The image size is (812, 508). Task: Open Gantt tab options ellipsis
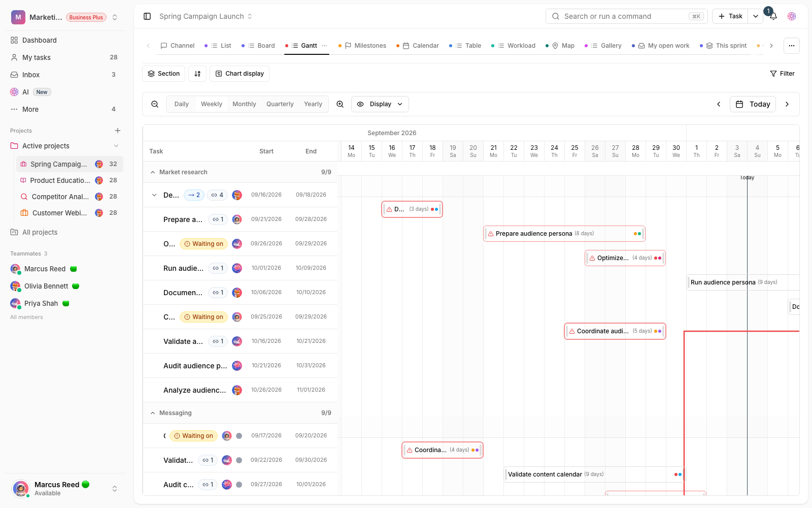pyautogui.click(x=324, y=46)
